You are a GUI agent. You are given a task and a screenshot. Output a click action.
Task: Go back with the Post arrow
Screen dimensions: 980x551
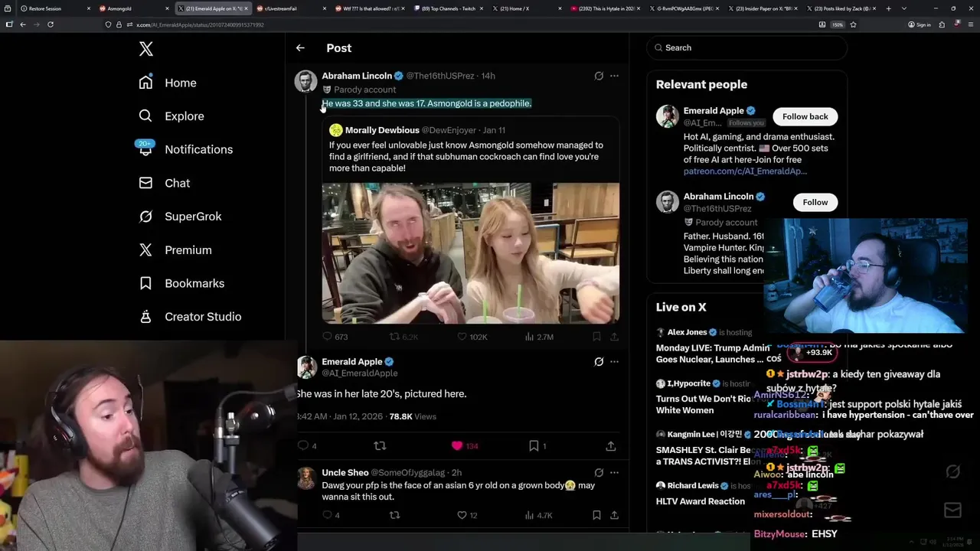click(300, 47)
